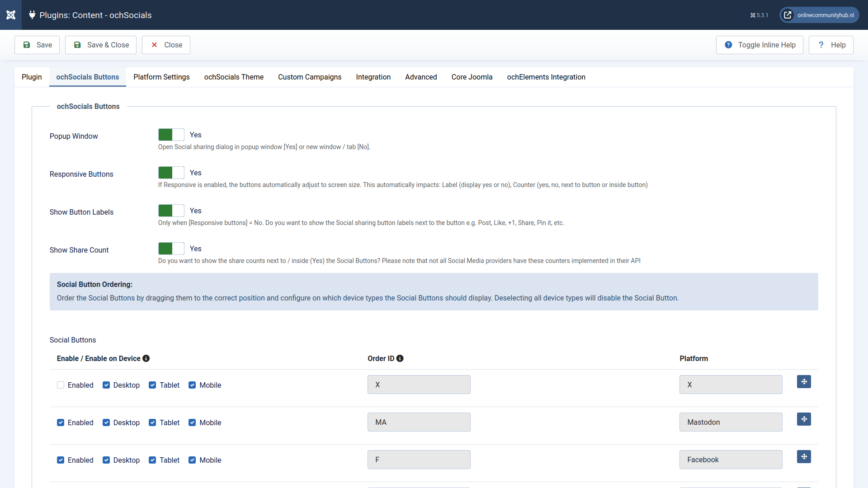
Task: Toggle the Popup Window switch
Action: [171, 135]
